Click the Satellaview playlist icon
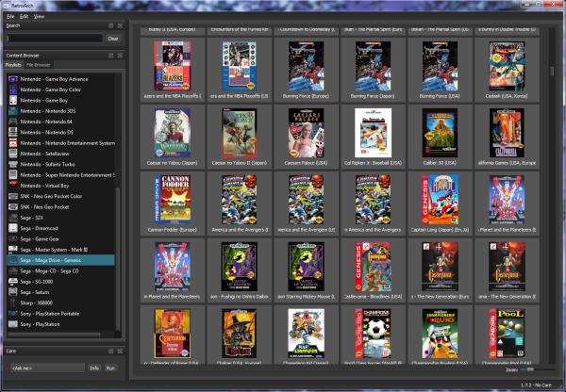The width and height of the screenshot is (566, 392). pos(13,154)
